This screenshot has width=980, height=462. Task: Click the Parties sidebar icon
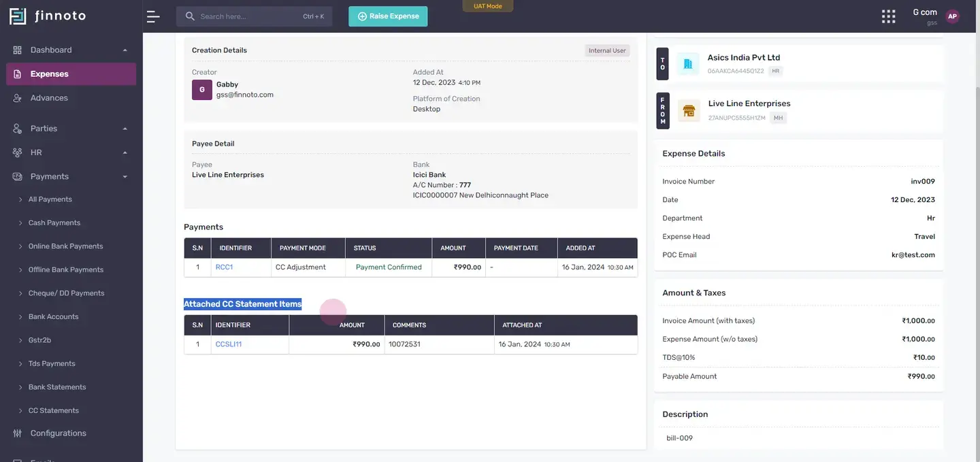(18, 129)
